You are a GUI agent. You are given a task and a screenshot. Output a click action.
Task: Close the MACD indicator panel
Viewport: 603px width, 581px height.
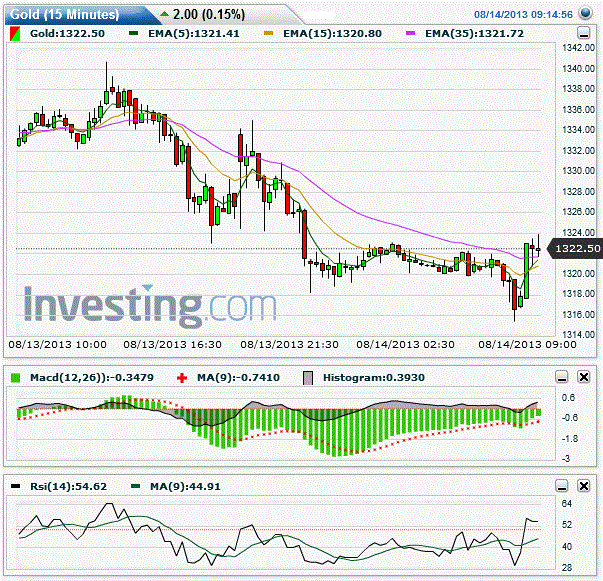coord(584,377)
